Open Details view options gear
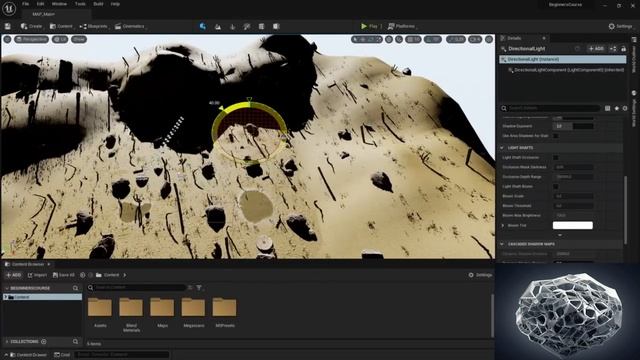This screenshot has height=360, width=640. (x=625, y=108)
